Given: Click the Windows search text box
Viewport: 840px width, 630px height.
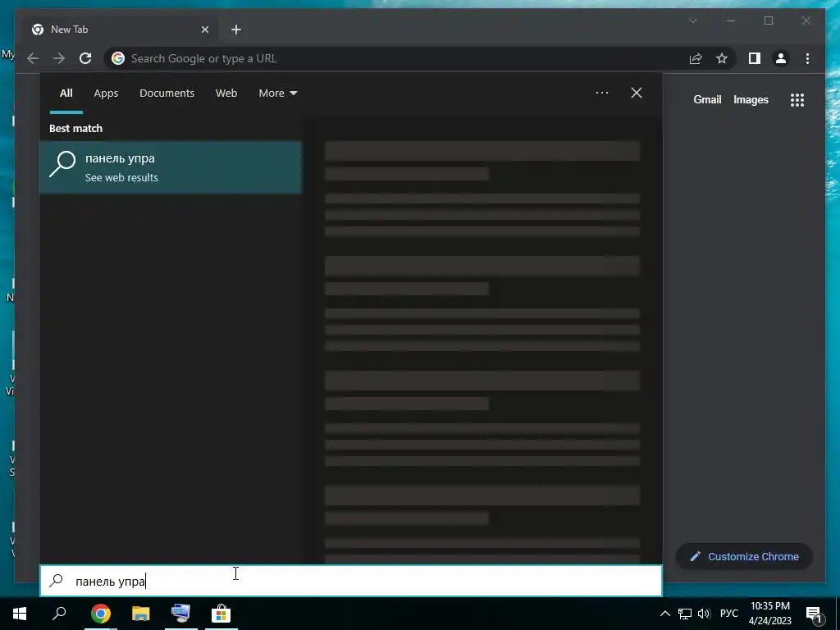Looking at the screenshot, I should pyautogui.click(x=351, y=581).
